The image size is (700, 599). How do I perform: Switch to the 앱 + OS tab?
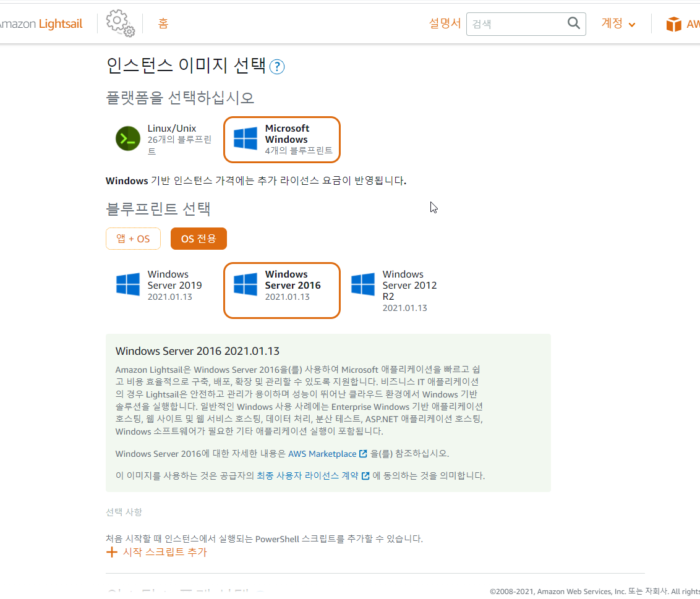133,239
